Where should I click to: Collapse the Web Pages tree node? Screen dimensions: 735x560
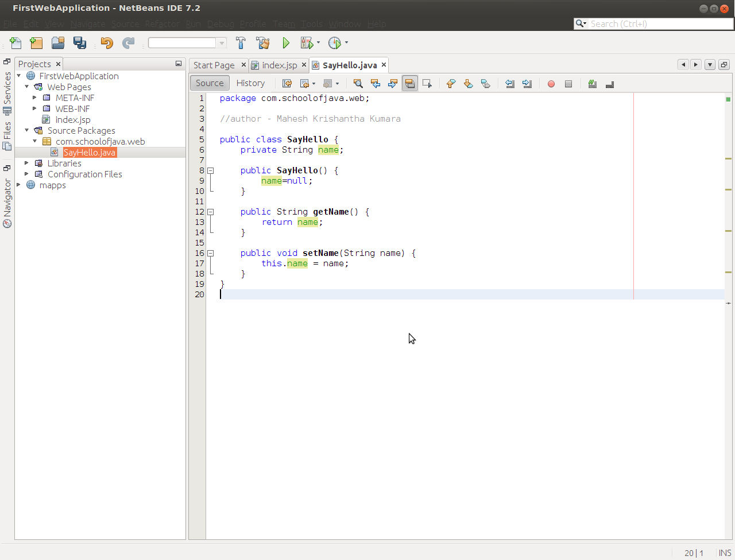click(x=26, y=87)
